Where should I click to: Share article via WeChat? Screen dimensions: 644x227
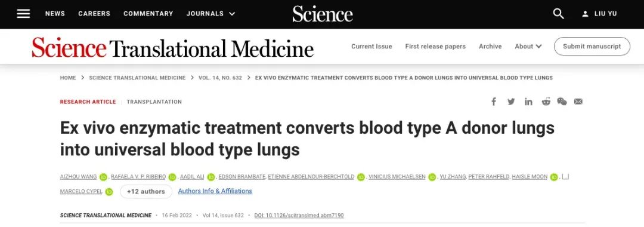(562, 102)
